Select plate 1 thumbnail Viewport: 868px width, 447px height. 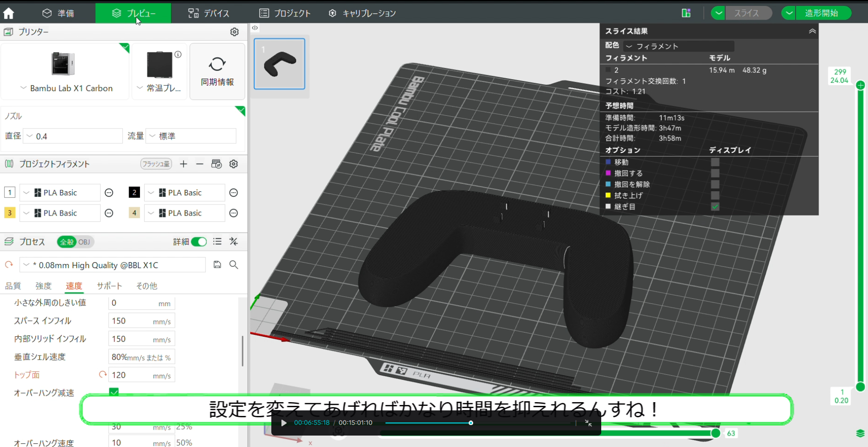[x=280, y=64]
